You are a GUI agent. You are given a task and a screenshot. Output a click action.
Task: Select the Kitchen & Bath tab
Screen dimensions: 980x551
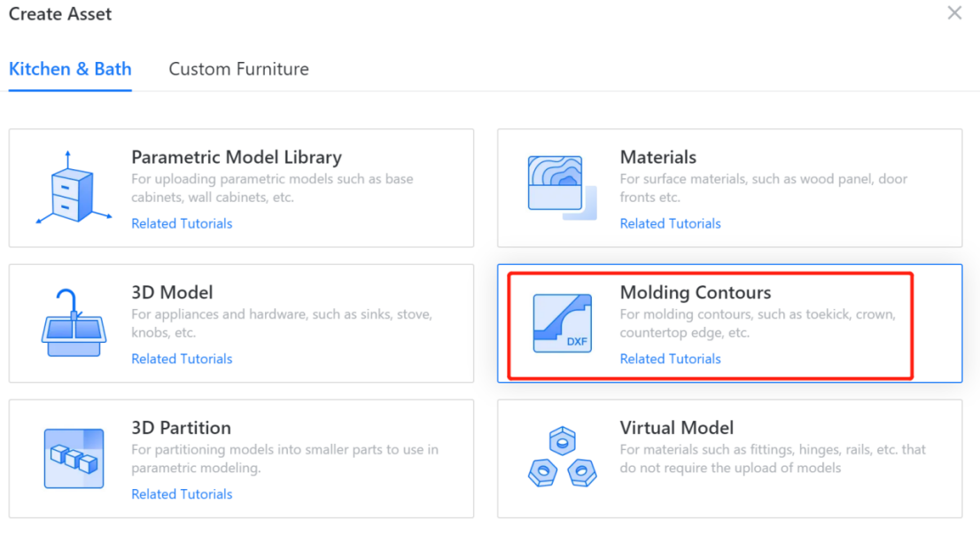pyautogui.click(x=70, y=69)
